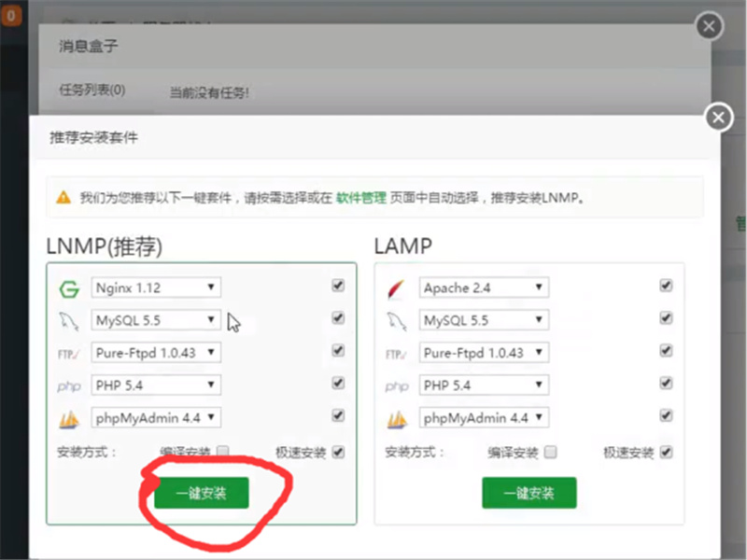This screenshot has width=747, height=560.
Task: Click the 消息盒子 title text
Action: pyautogui.click(x=88, y=46)
